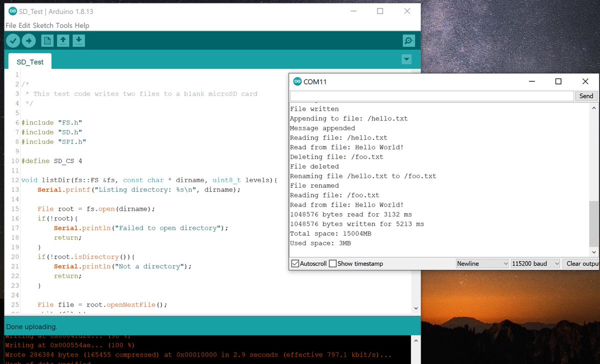Viewport: 600px width, 364px height.
Task: Click the comment 'This test code writes two files' line
Action: (141, 93)
